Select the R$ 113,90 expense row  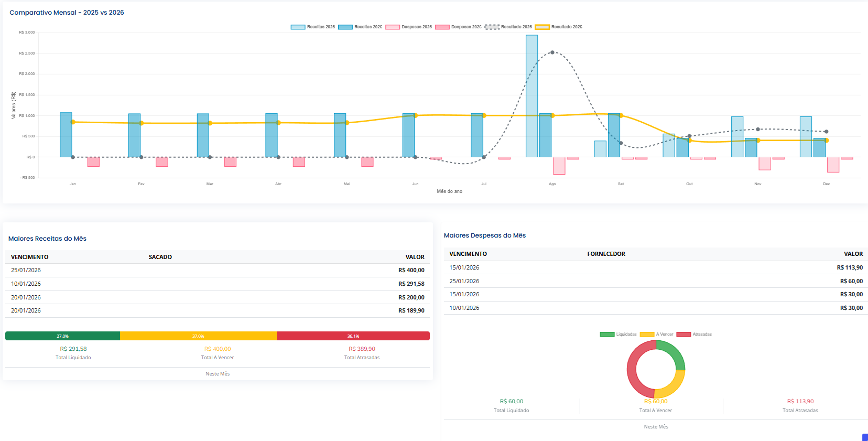tap(655, 267)
